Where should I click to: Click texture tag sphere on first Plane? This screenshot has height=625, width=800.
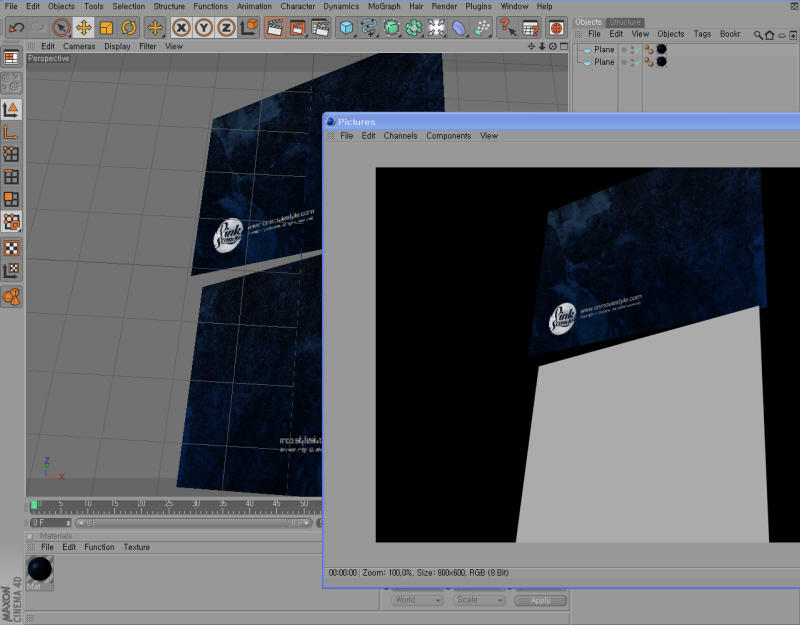(x=661, y=49)
